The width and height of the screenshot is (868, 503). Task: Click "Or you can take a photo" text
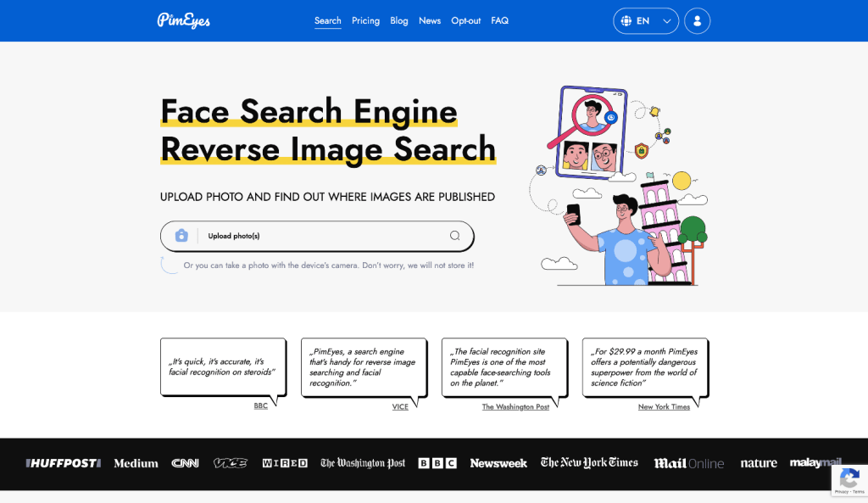(328, 265)
